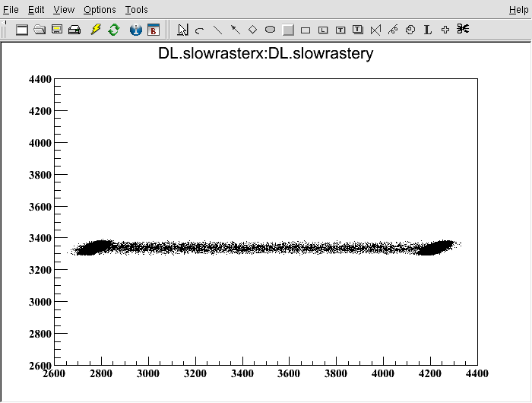The height and width of the screenshot is (403, 532).
Task: Open the View menu
Action: [x=64, y=10]
